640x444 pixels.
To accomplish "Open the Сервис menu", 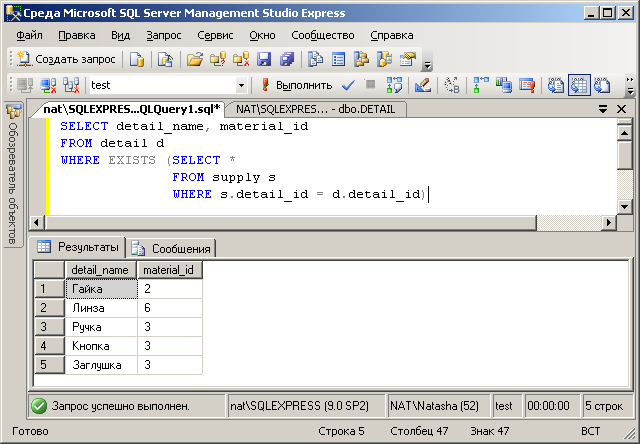I will point(215,36).
